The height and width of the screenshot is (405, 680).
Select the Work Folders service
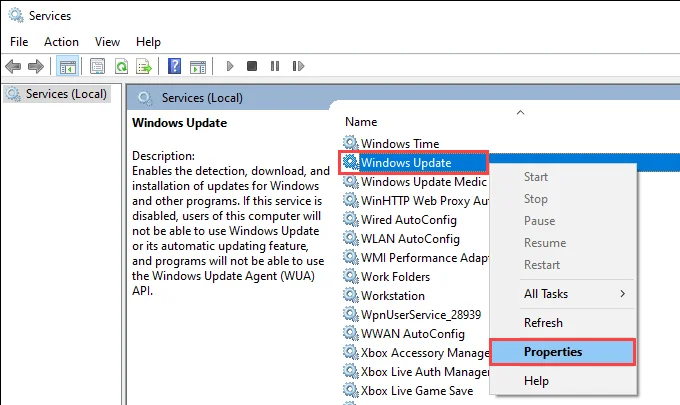click(396, 277)
